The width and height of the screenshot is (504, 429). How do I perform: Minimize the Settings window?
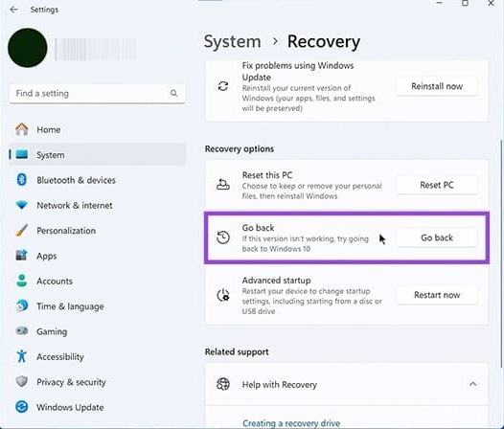tap(440, 3)
